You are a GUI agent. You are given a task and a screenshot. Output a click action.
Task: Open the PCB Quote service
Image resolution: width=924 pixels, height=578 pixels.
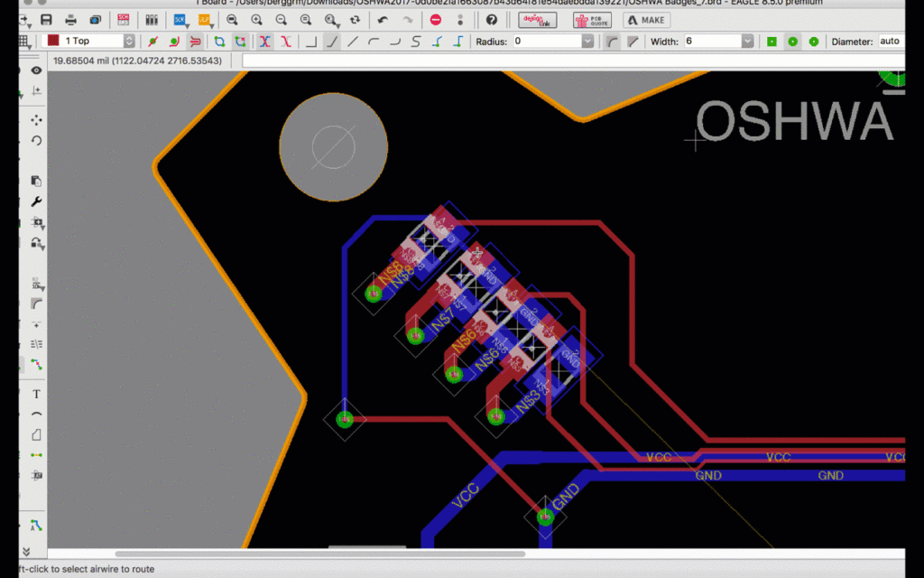pyautogui.click(x=592, y=19)
